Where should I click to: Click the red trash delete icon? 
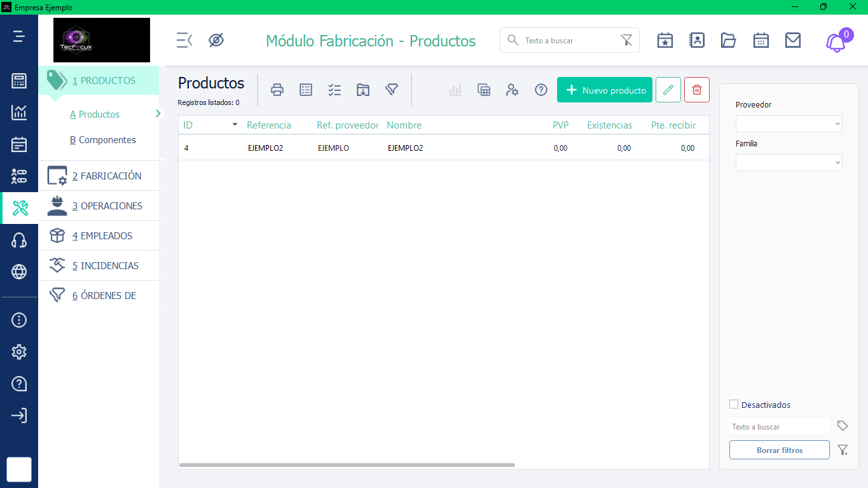[696, 90]
